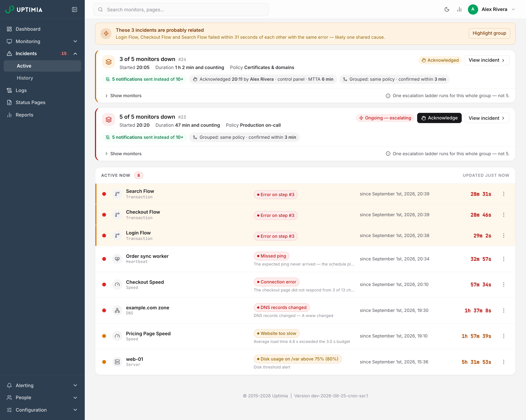Click the Missed ping status badge
Viewport: 526px width, 420px height.
pos(271,256)
